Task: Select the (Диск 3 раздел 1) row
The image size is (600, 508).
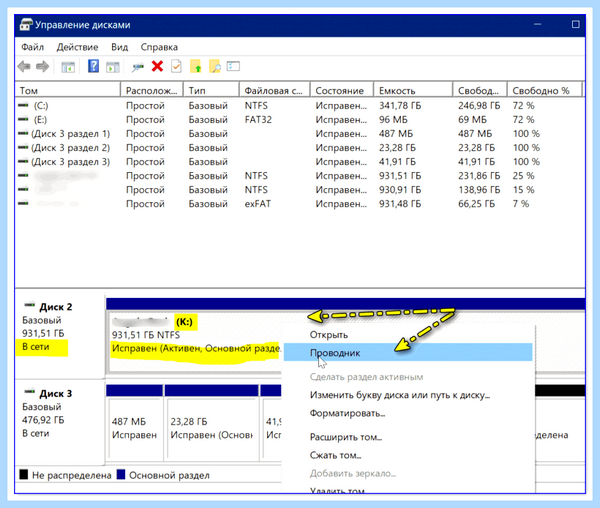Action: click(300, 134)
